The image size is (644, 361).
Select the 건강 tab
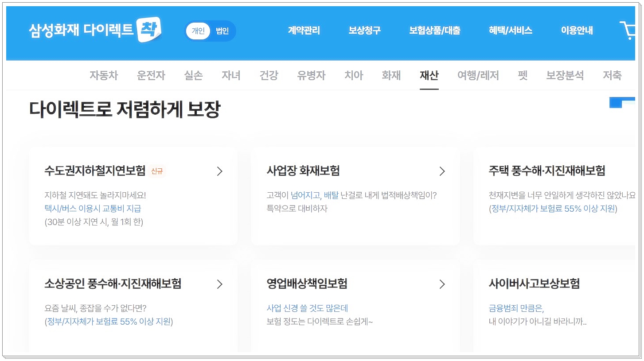pos(269,75)
